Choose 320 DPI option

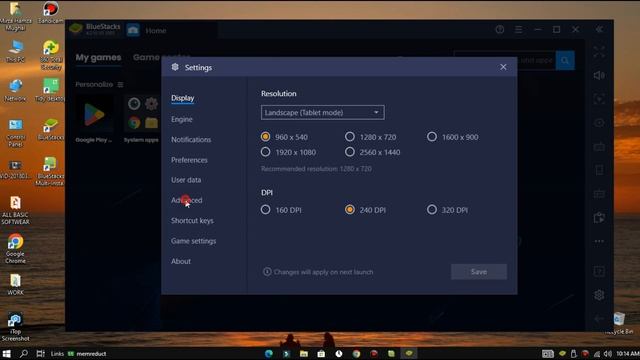tap(432, 210)
